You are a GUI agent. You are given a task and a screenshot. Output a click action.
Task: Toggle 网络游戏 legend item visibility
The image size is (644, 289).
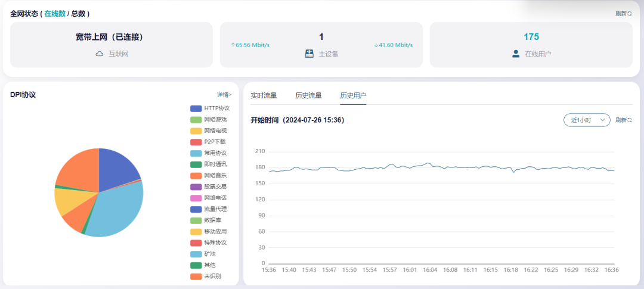click(x=209, y=119)
